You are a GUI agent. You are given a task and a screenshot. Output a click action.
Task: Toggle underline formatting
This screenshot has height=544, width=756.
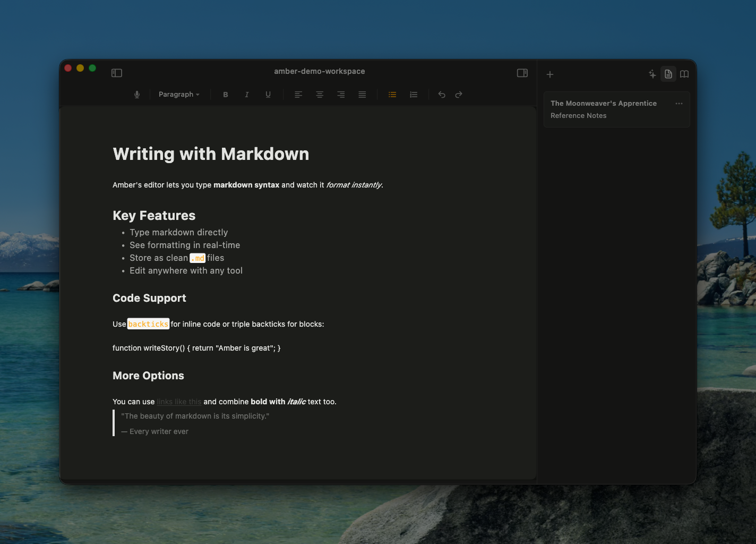[268, 94]
